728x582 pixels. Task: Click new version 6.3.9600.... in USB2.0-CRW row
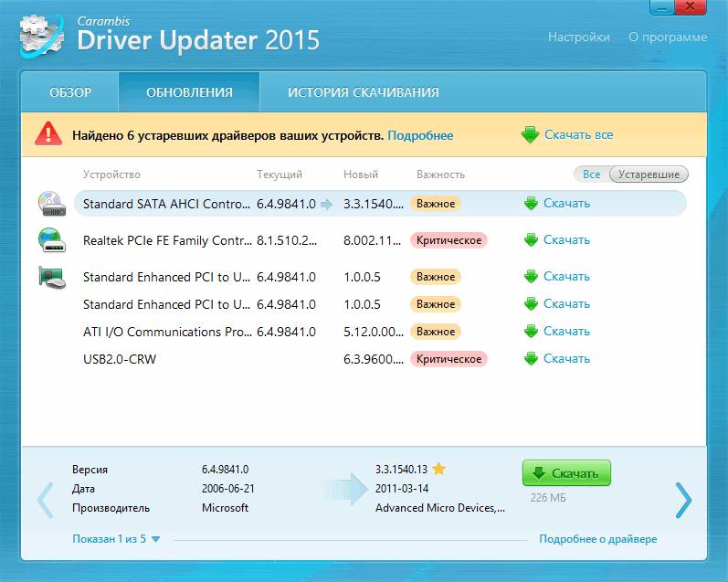374,359
